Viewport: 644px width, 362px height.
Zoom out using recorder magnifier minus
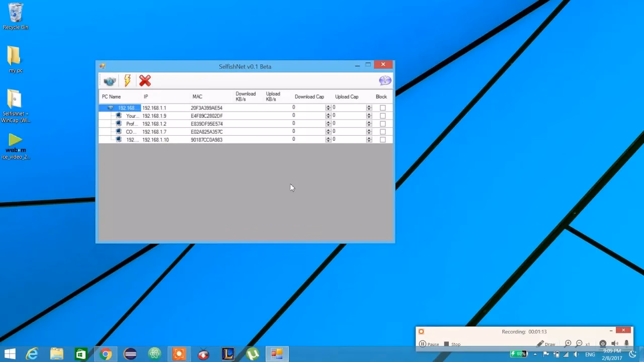[580, 344]
